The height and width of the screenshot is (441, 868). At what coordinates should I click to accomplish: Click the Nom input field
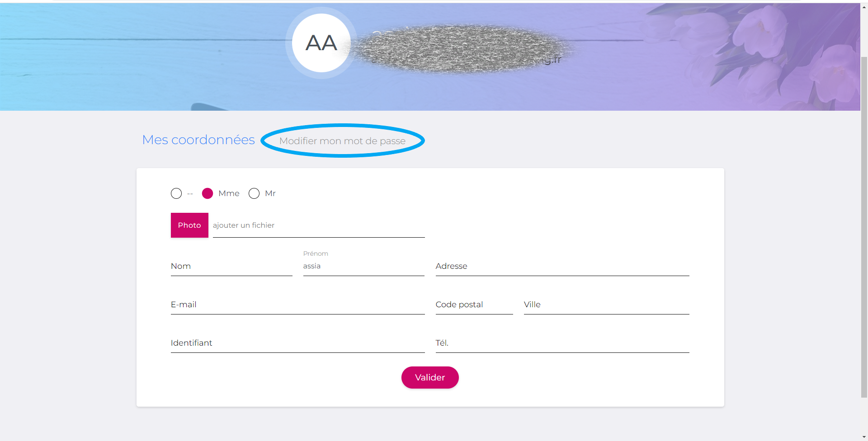click(231, 266)
